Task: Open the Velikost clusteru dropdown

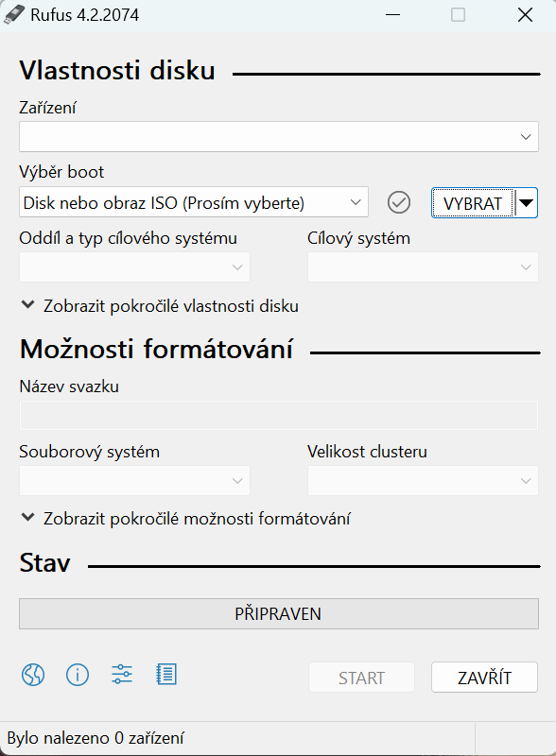Action: coord(423,480)
